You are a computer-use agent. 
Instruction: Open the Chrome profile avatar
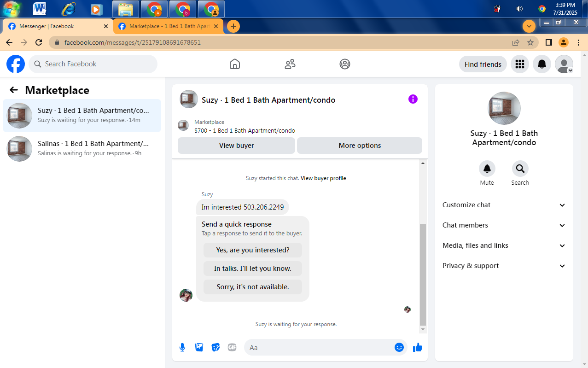point(564,42)
